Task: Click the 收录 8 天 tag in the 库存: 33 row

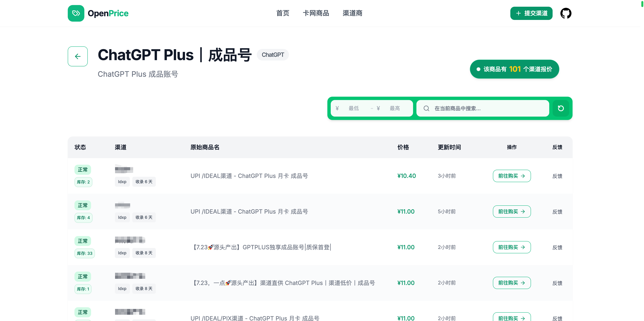Action: 144,253
